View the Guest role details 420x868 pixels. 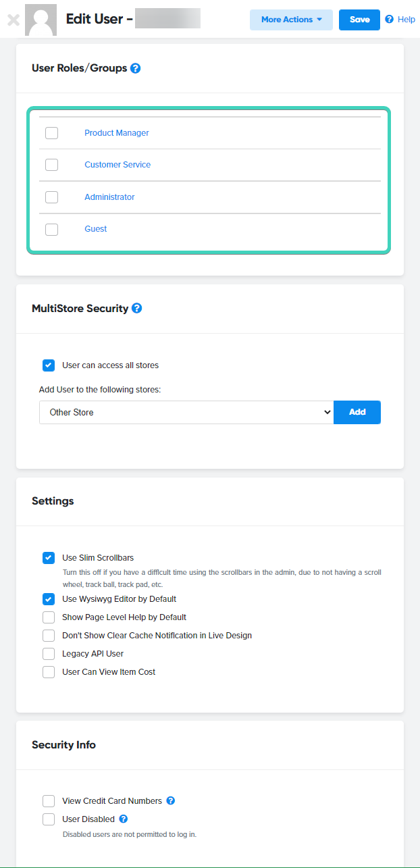[95, 228]
